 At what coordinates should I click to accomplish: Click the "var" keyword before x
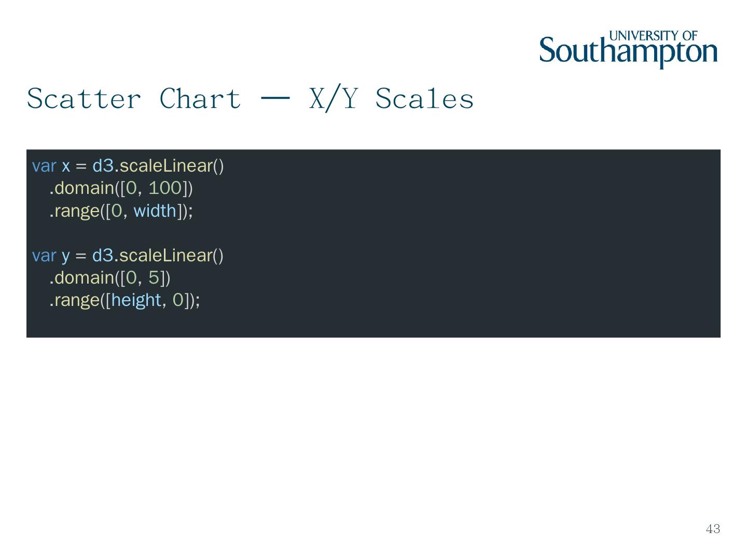[x=44, y=166]
